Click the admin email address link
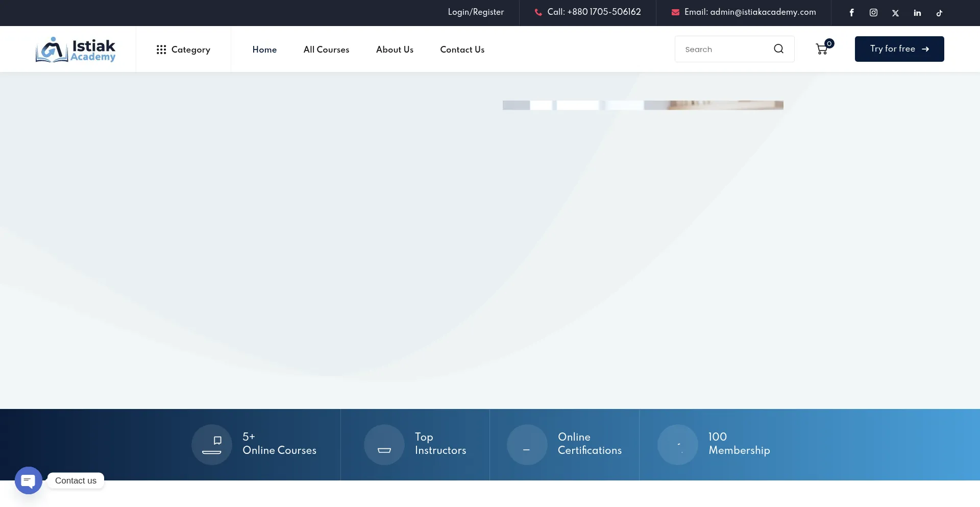This screenshot has width=980, height=507. point(750,12)
